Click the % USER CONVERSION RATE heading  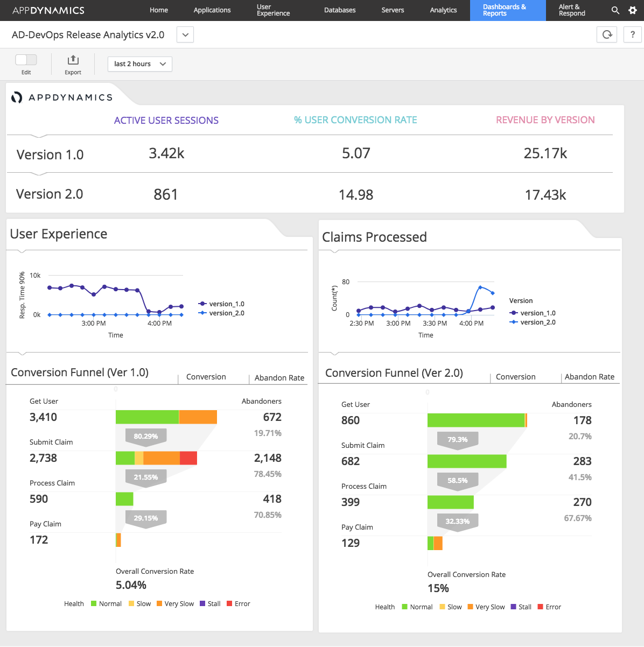pos(355,120)
